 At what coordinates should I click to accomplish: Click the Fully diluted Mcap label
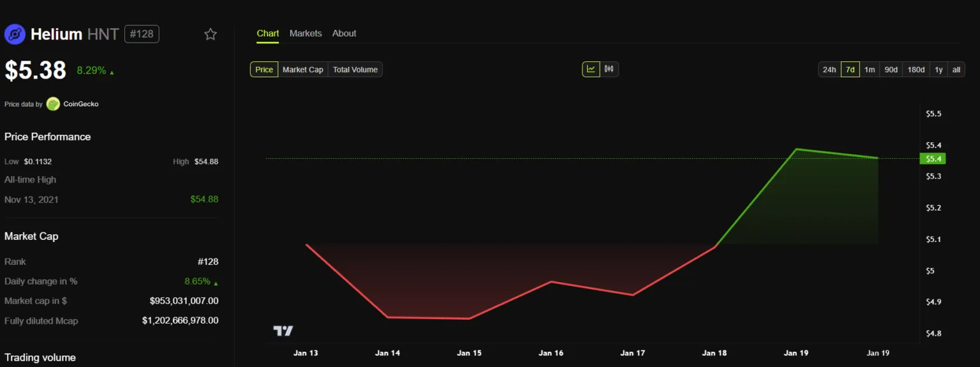pos(41,321)
